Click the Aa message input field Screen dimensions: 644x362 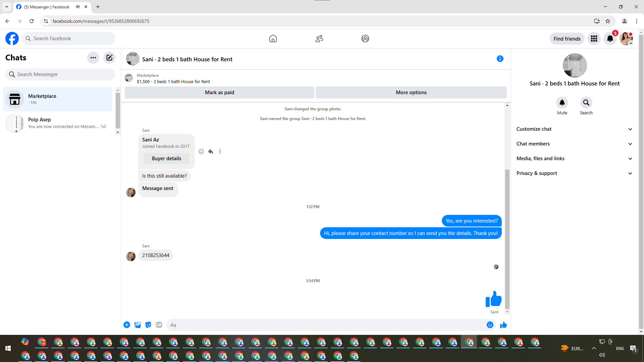click(x=325, y=325)
